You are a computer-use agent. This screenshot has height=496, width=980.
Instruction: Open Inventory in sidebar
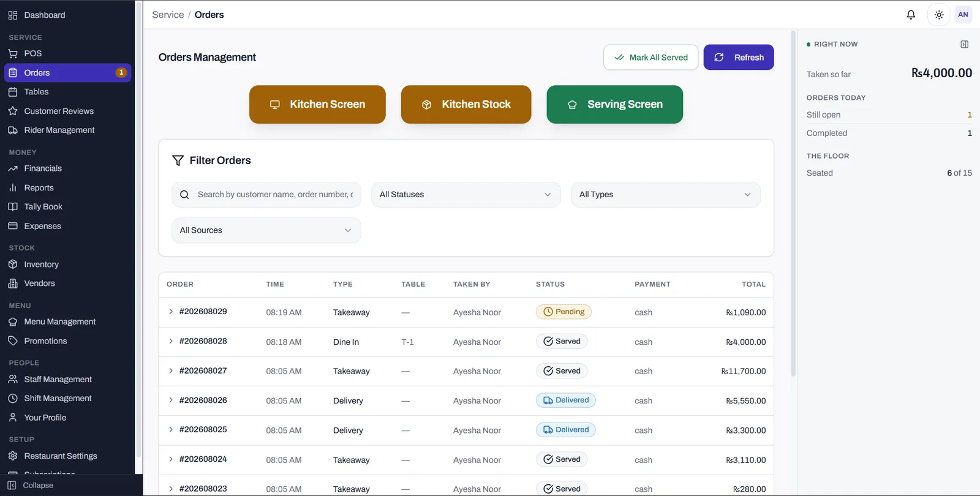[67, 264]
